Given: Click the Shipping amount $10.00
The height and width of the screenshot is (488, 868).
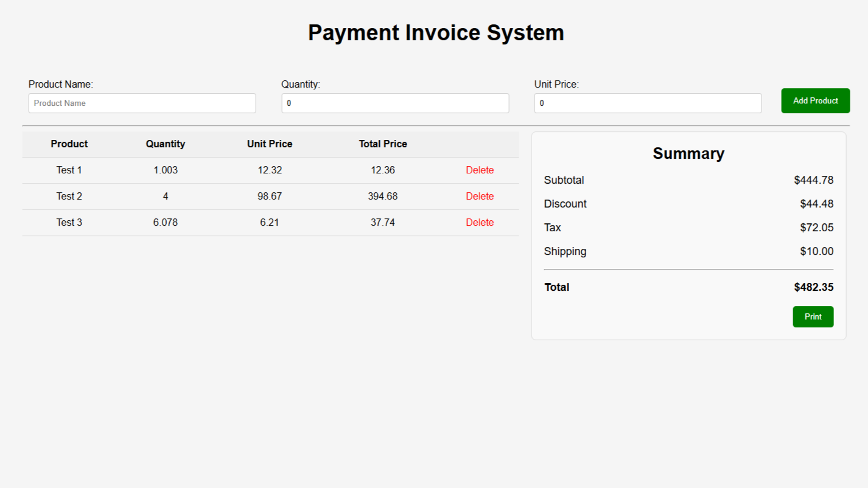Looking at the screenshot, I should point(816,251).
